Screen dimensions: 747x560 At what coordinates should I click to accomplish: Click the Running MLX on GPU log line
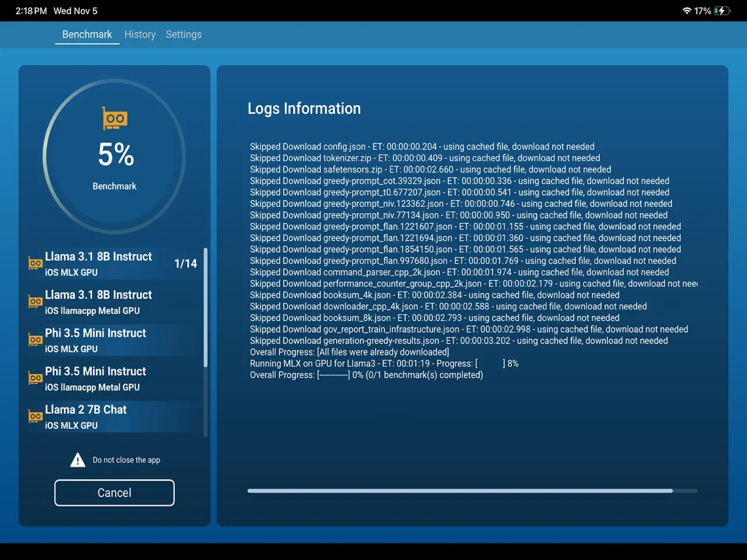click(384, 364)
